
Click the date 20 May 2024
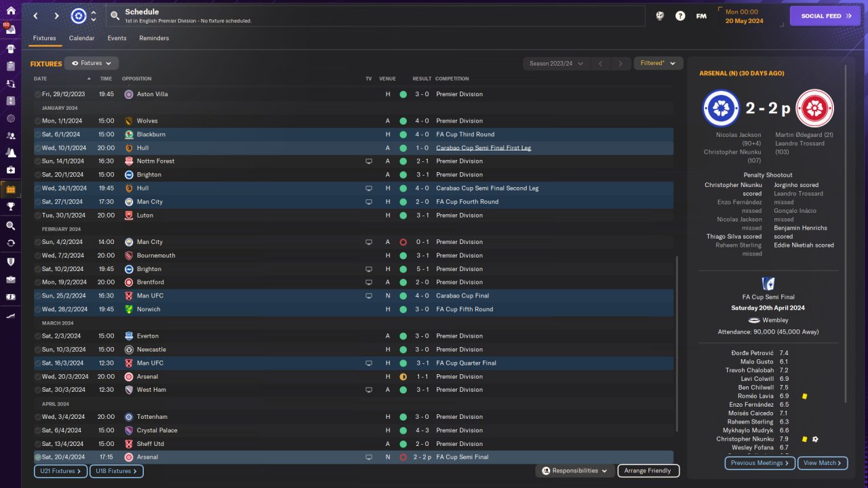coord(745,21)
